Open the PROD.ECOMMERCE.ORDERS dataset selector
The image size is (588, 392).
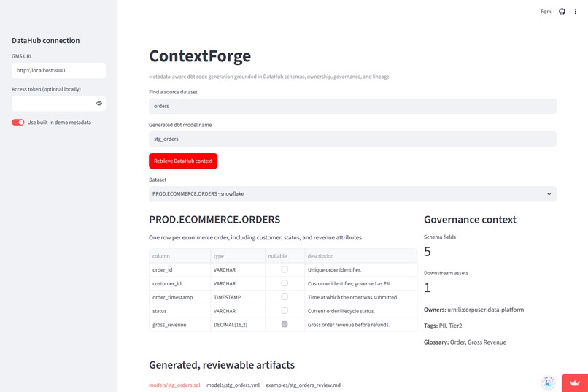(352, 194)
